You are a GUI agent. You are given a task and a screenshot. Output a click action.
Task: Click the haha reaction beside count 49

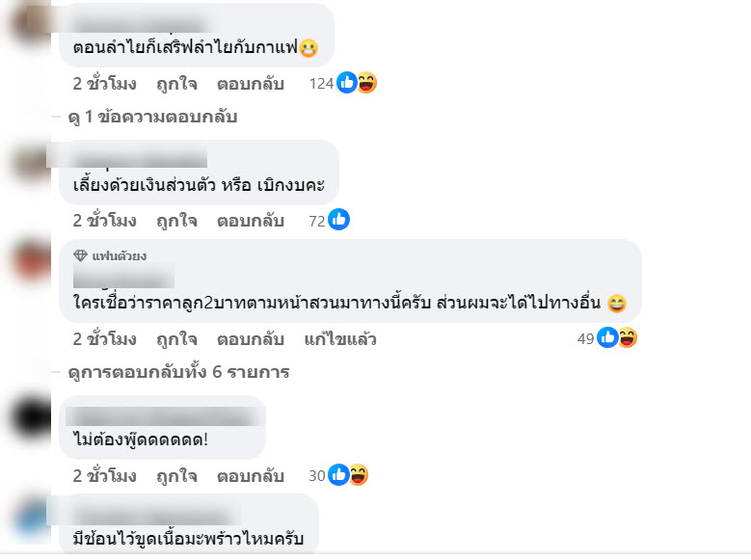(627, 338)
